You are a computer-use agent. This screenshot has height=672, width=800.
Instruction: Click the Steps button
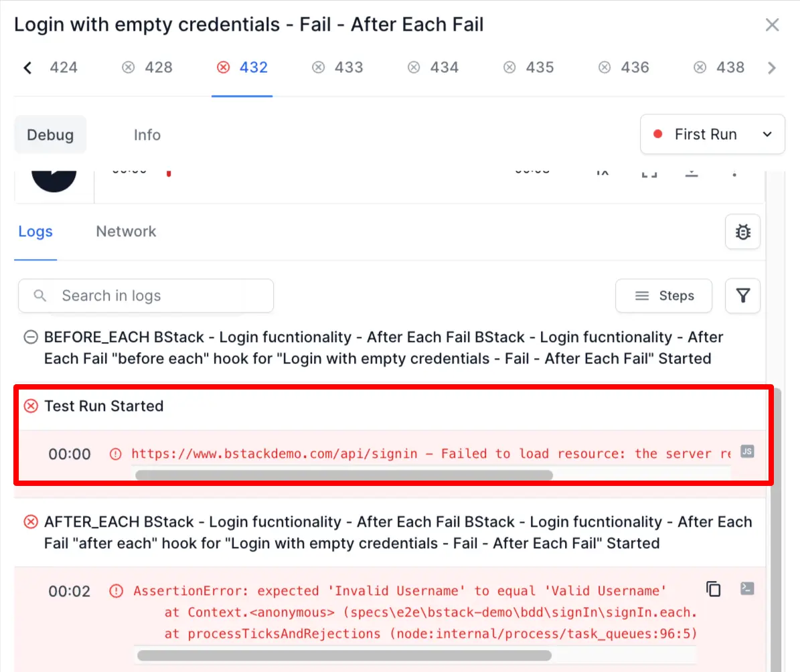(663, 296)
